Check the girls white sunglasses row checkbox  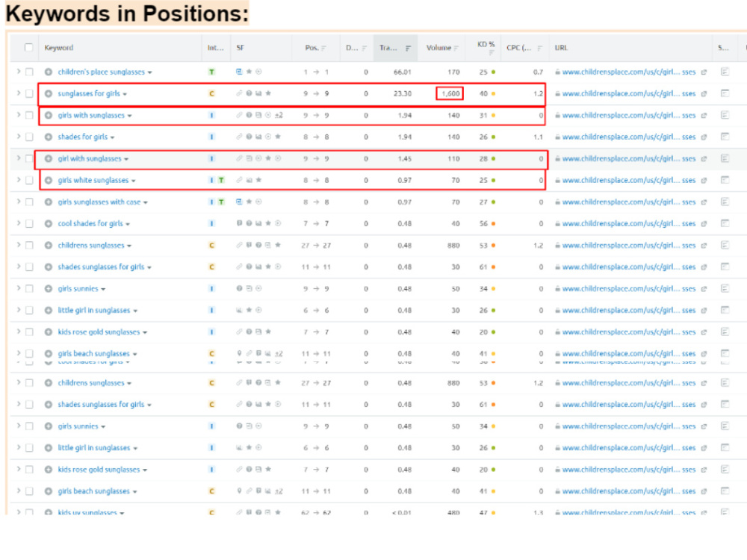[x=29, y=180]
